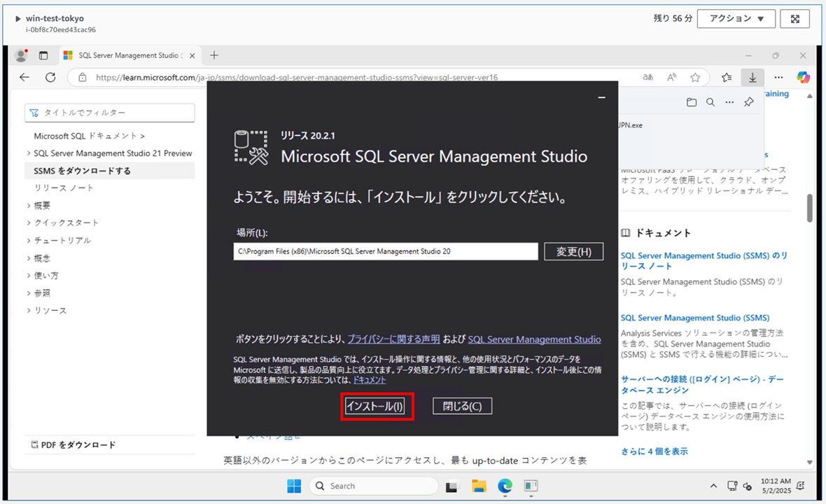
Task: Click PDF をダウンロード
Action: point(73,445)
